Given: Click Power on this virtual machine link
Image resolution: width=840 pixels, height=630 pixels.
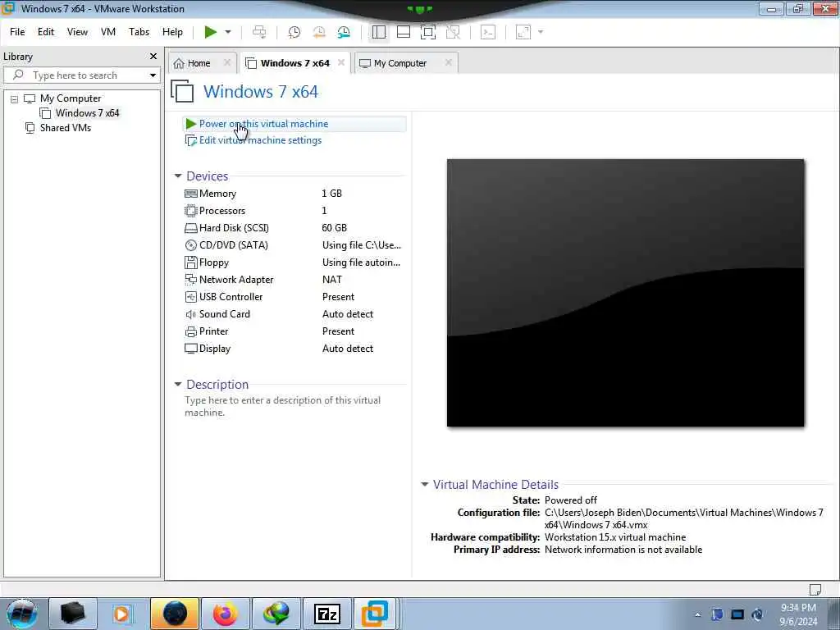Looking at the screenshot, I should 263,124.
